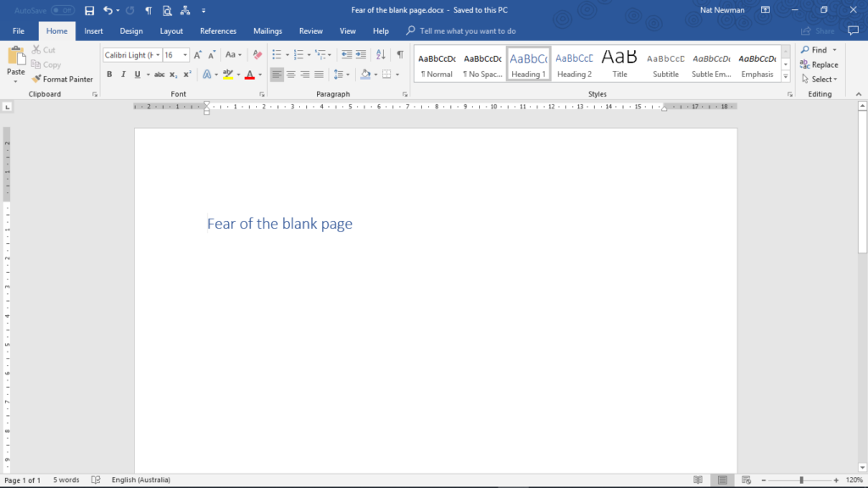Switch to the Insert ribbon tab

point(93,30)
